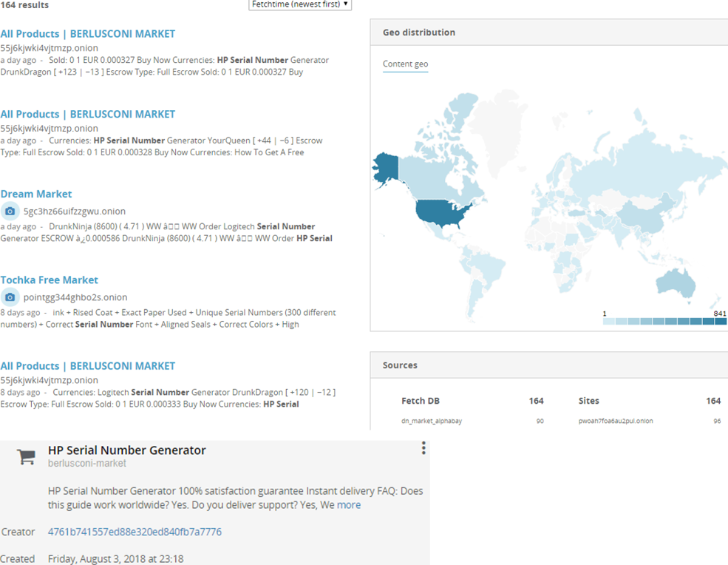Screen dimensions: 728x565
Task: Click Australia on the geo map
Action: coord(675,282)
